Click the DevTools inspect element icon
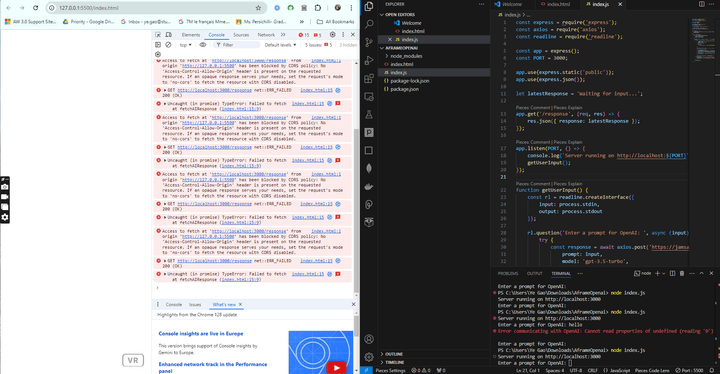The height and width of the screenshot is (374, 720). pyautogui.click(x=158, y=35)
